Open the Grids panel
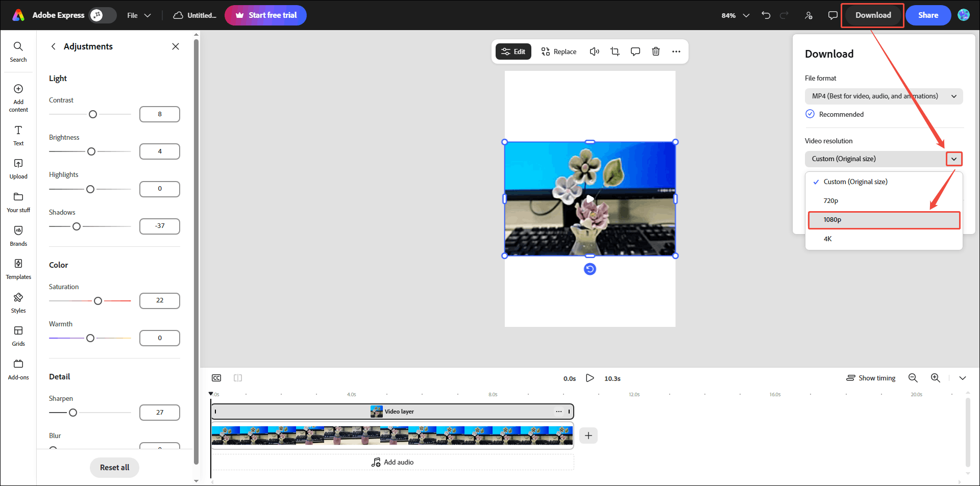This screenshot has height=486, width=980. point(18,336)
